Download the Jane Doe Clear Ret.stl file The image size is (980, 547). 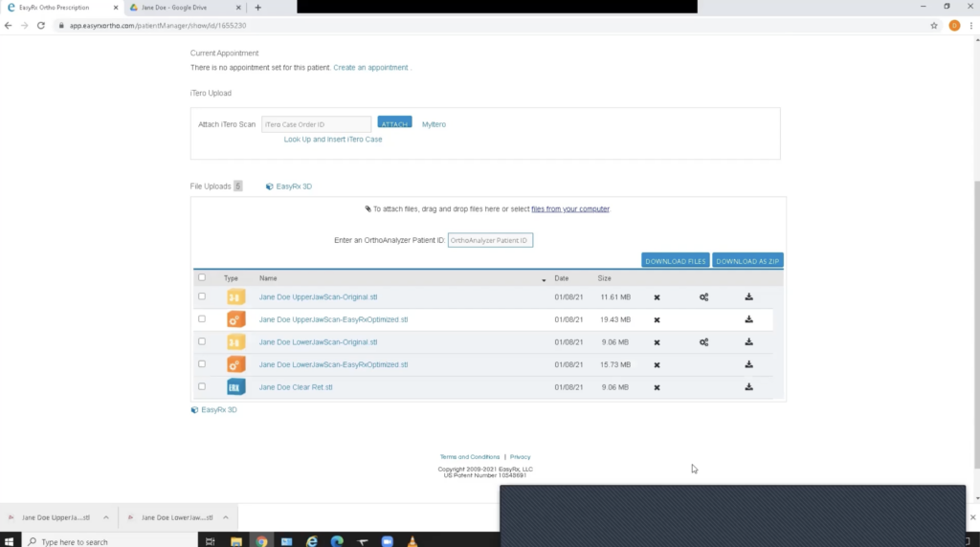coord(748,387)
